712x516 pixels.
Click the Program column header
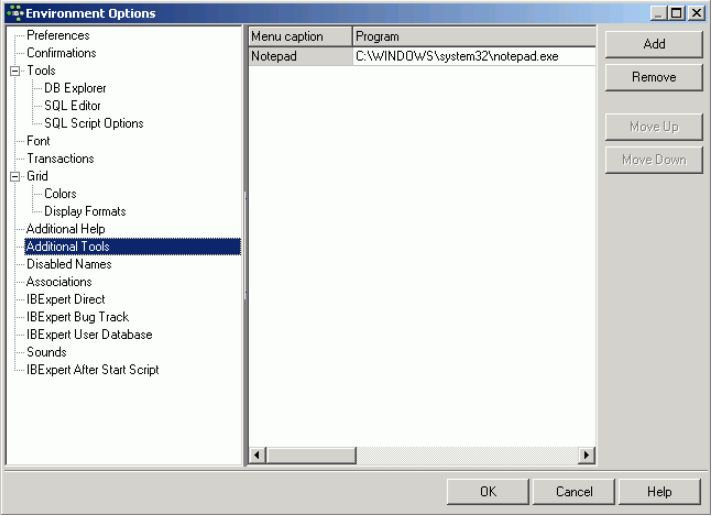(474, 37)
